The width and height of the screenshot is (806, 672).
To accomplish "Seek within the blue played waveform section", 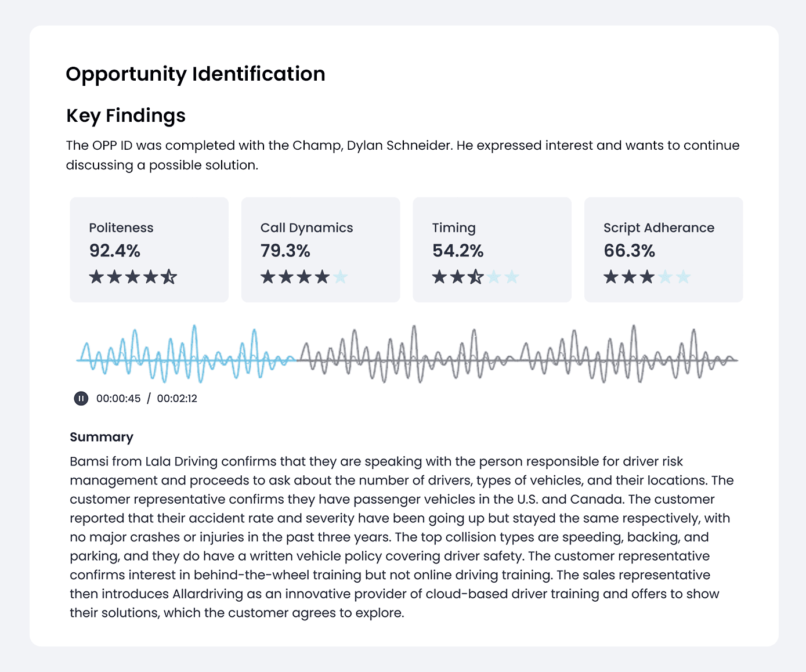I will pos(186,354).
